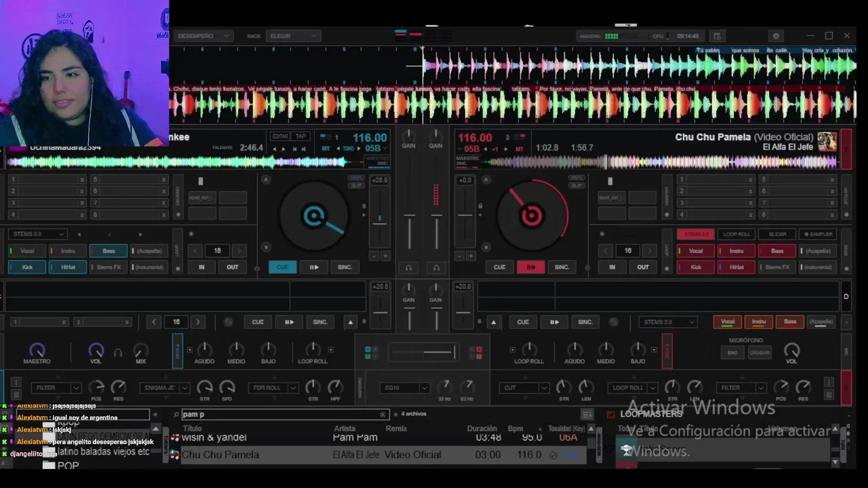Double the left deck loop length
The height and width of the screenshot is (488, 868).
[239, 251]
